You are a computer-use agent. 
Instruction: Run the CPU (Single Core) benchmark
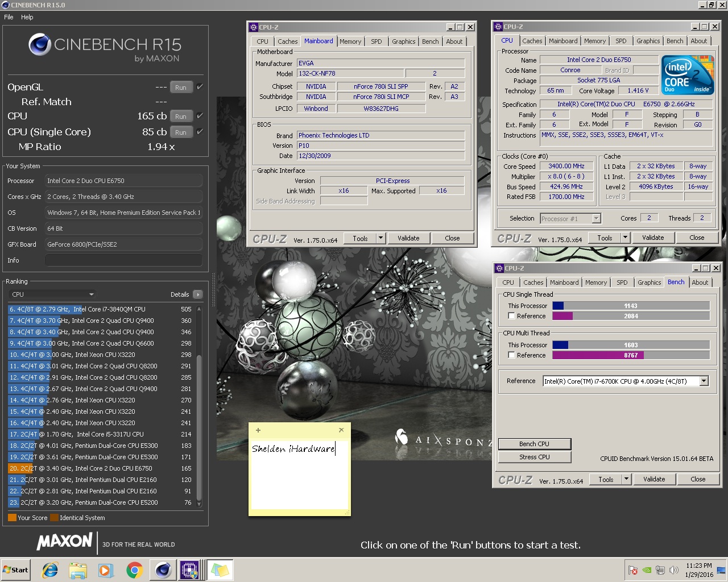click(181, 132)
